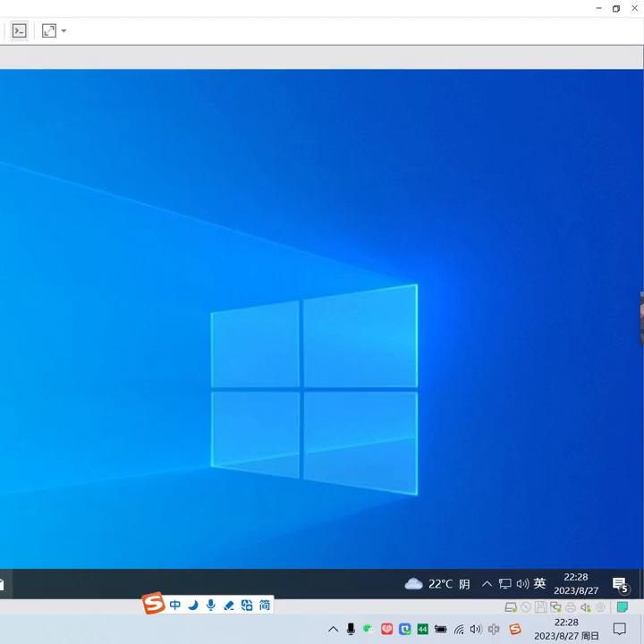The height and width of the screenshot is (644, 644).
Task: Click the partial taskbar icon in guest VM
Action: tap(2, 584)
